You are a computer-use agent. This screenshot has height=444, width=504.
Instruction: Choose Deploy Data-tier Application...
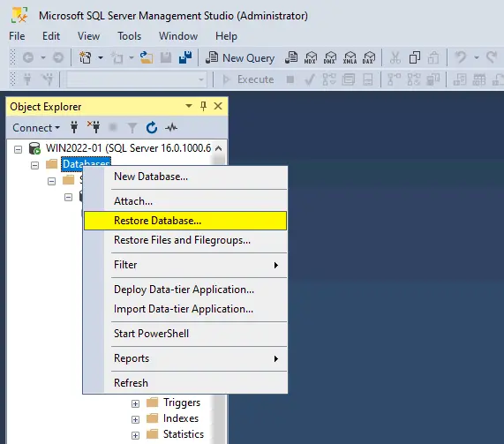[x=185, y=290]
